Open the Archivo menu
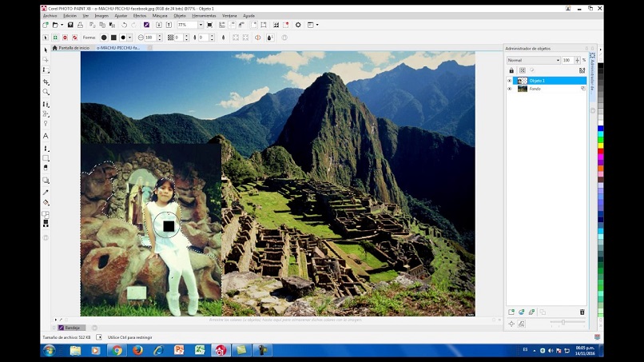The height and width of the screenshot is (362, 644). [50, 16]
